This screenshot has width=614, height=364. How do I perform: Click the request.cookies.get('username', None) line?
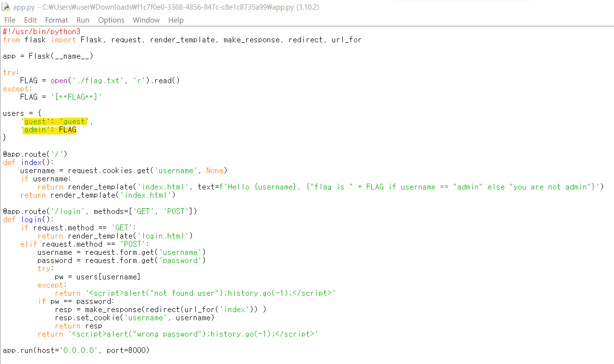point(124,170)
